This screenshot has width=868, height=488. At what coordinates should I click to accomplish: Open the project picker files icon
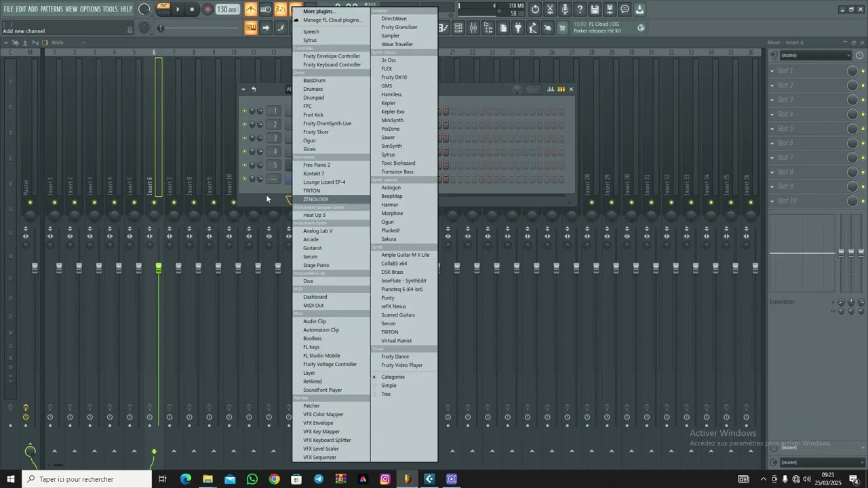(503, 28)
